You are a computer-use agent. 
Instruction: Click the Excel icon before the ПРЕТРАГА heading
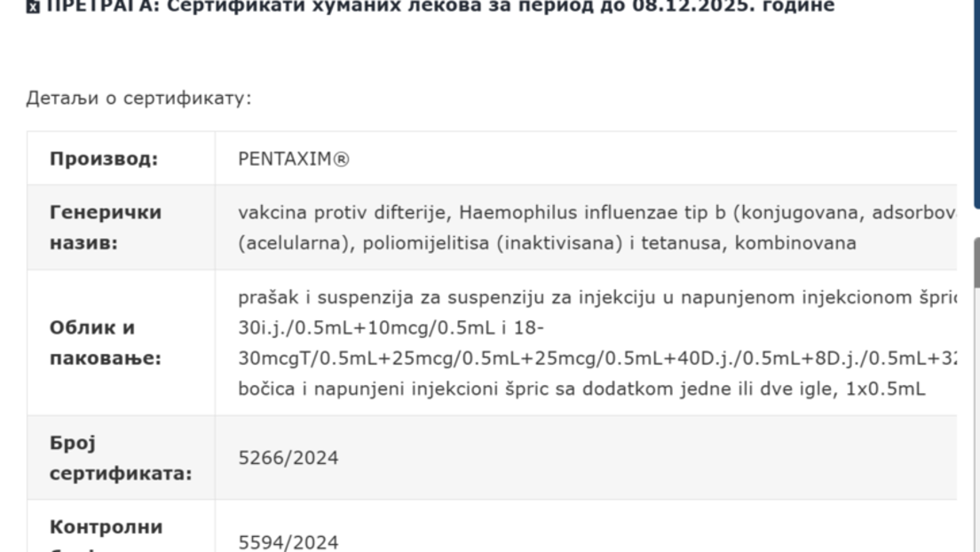point(33,6)
